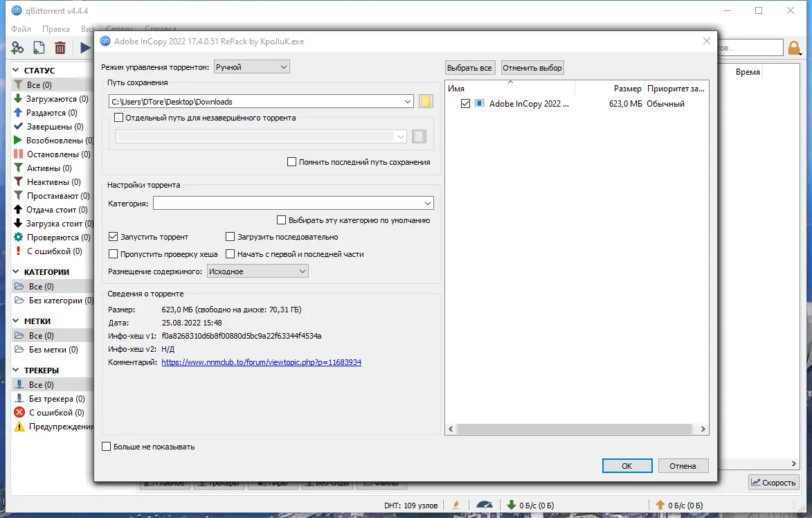Collapse the МЕТКИ section
This screenshot has height=518, width=812.
16,321
